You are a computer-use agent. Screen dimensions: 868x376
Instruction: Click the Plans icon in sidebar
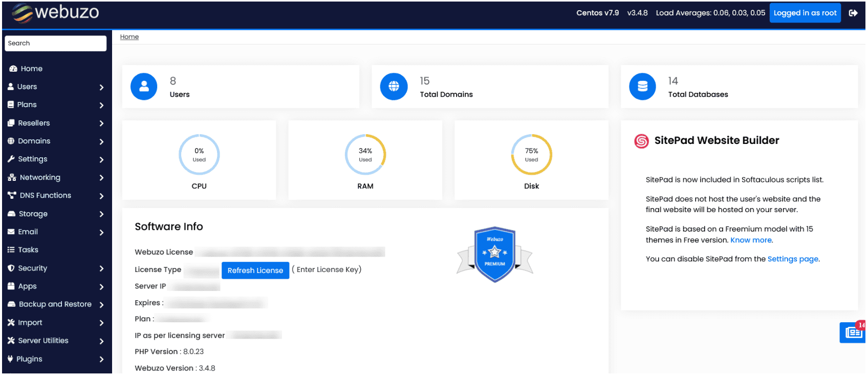tap(11, 105)
